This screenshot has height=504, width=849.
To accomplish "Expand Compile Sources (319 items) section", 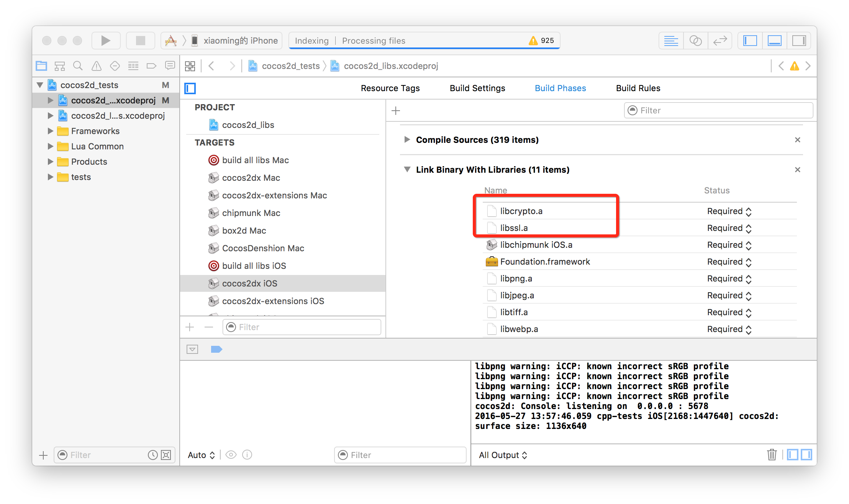I will coord(407,140).
